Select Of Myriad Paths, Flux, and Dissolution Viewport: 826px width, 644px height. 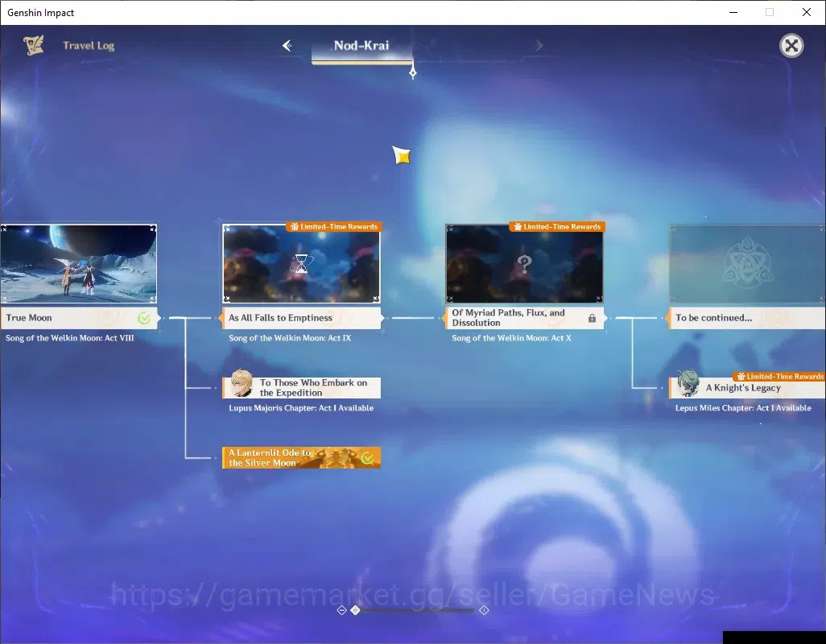tap(524, 318)
